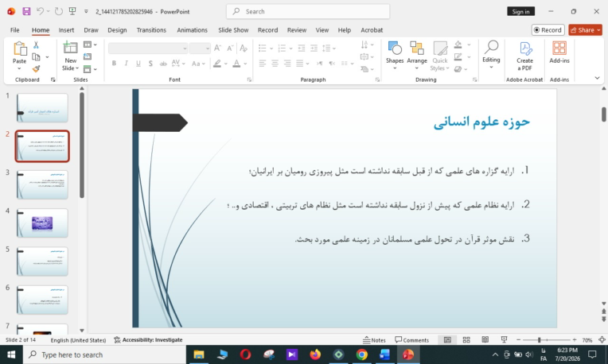Click the font color A swatch

(236, 63)
